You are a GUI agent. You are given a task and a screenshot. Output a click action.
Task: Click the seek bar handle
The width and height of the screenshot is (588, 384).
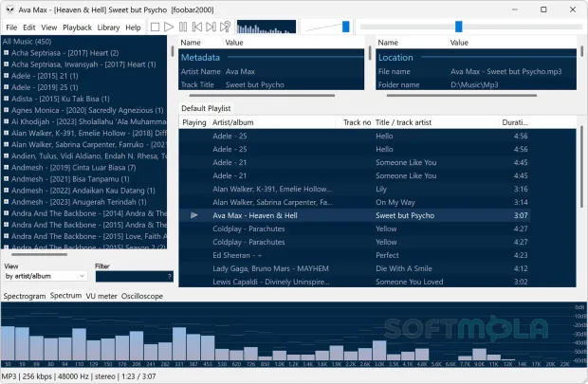pos(458,27)
